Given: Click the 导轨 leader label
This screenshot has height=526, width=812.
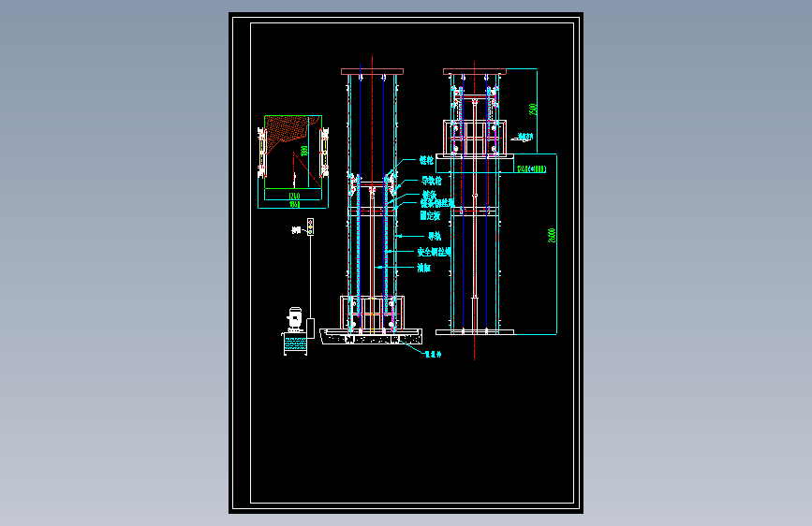Looking at the screenshot, I should coord(434,236).
